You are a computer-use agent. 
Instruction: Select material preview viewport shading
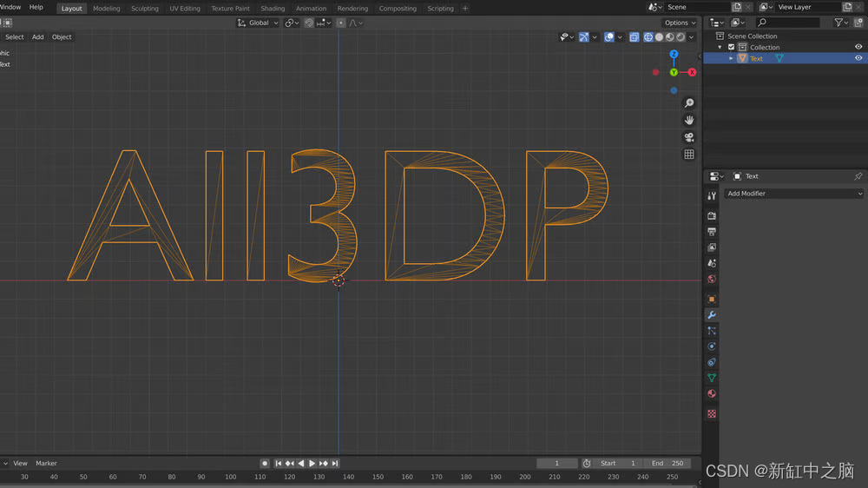(x=670, y=37)
